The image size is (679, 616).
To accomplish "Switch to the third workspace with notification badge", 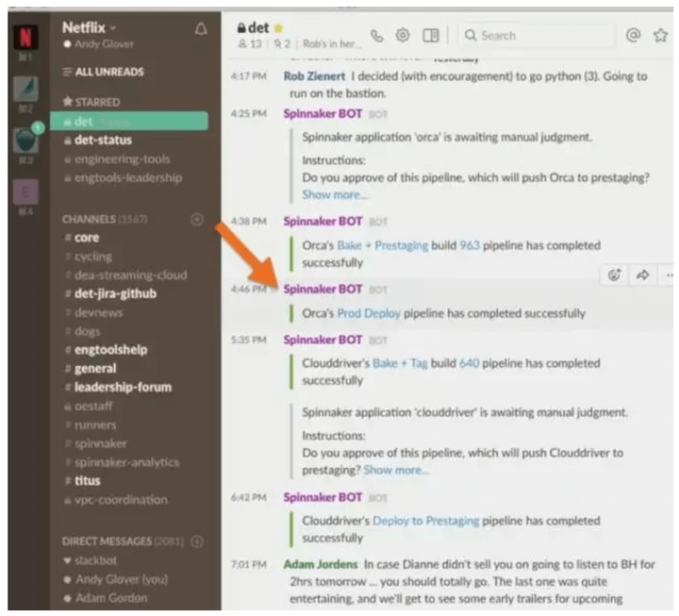I will 25,141.
